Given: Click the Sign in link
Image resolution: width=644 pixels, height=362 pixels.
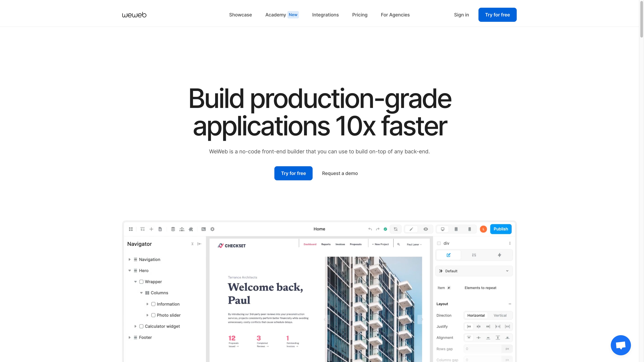Looking at the screenshot, I should click(461, 15).
